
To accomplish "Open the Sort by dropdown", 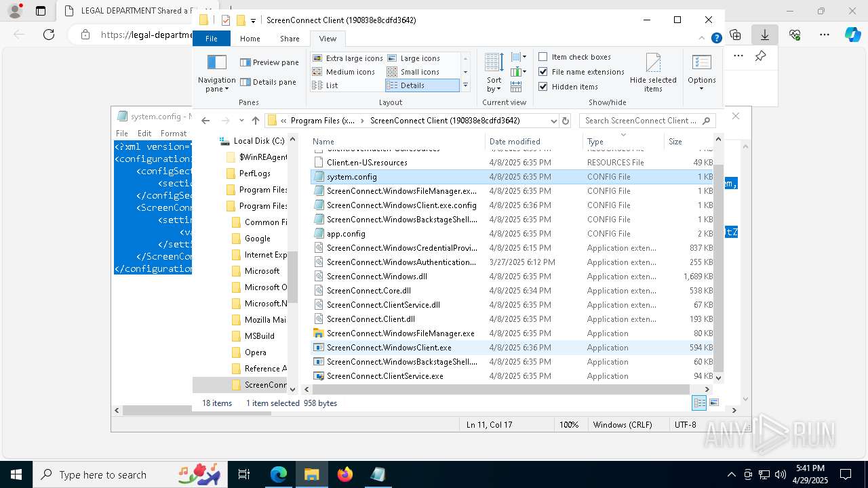I will (494, 73).
